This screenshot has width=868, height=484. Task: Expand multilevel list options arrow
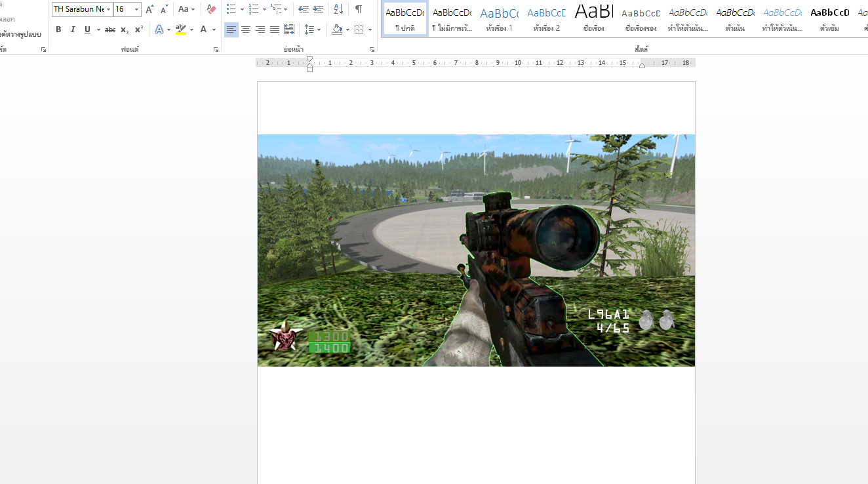286,9
